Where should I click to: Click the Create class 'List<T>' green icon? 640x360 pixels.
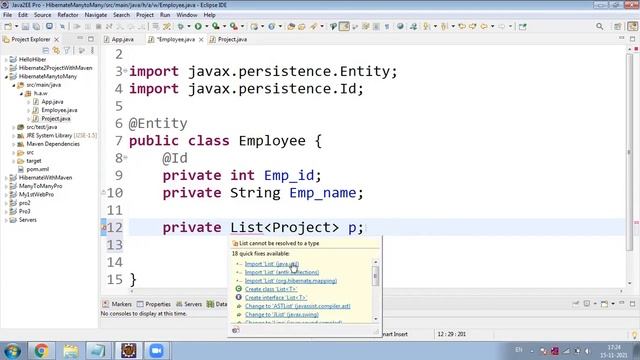click(x=239, y=289)
